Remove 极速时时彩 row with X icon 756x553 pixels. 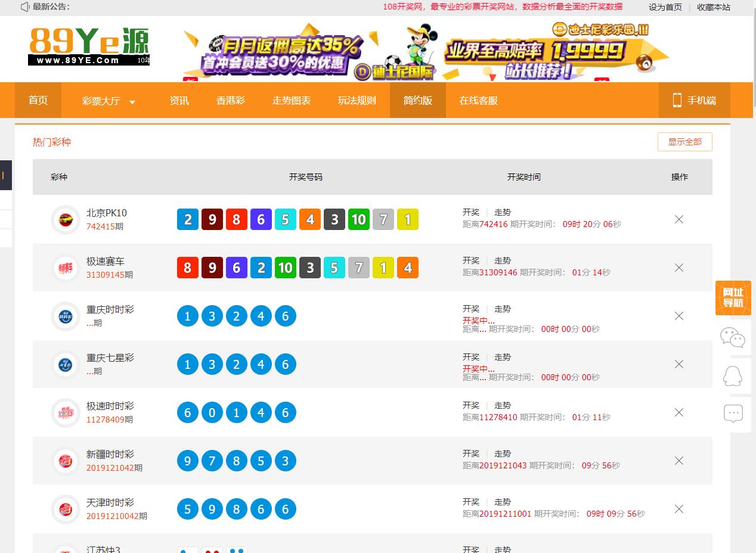[679, 412]
